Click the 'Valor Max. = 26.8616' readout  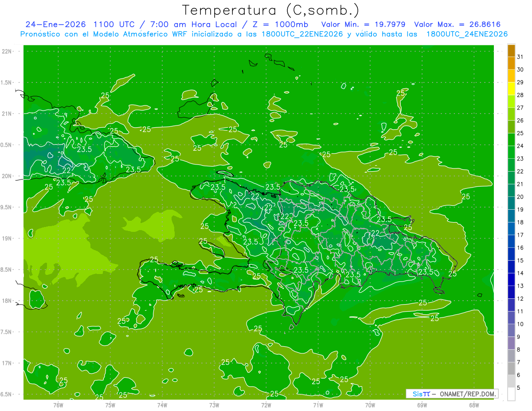[457, 24]
